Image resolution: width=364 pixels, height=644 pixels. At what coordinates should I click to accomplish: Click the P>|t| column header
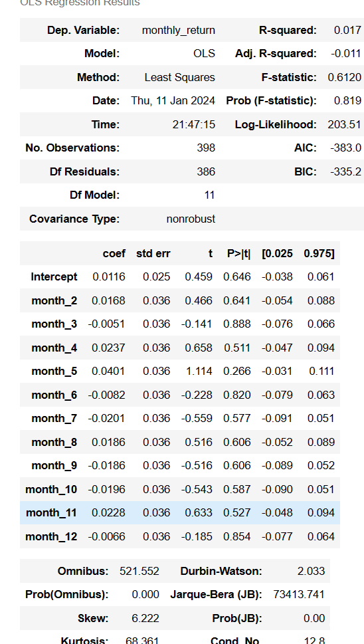coord(239,253)
